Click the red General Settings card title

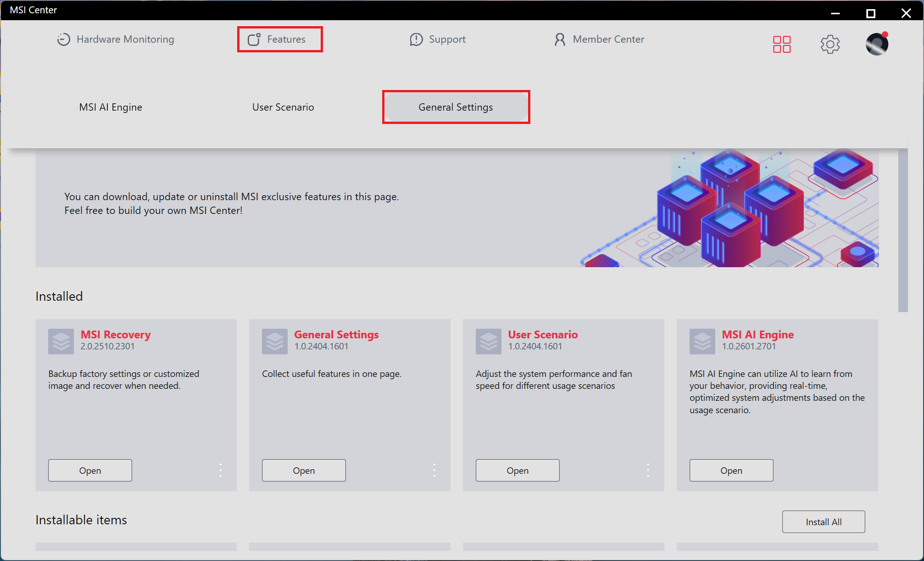click(x=336, y=334)
